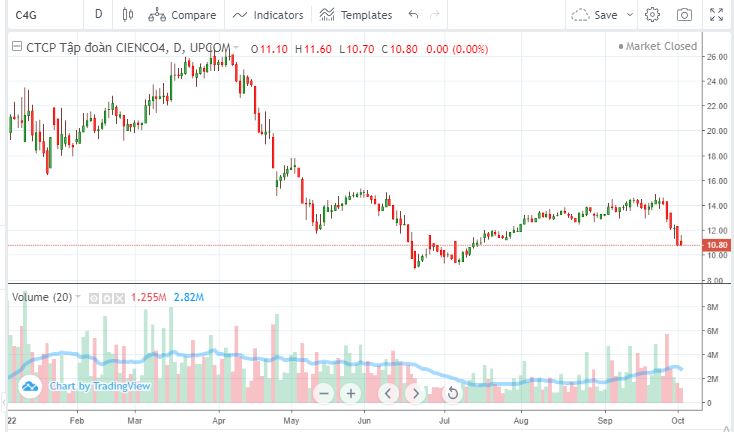Remove the Volume indicator
Viewport: 734px width, 432px height.
tap(120, 297)
